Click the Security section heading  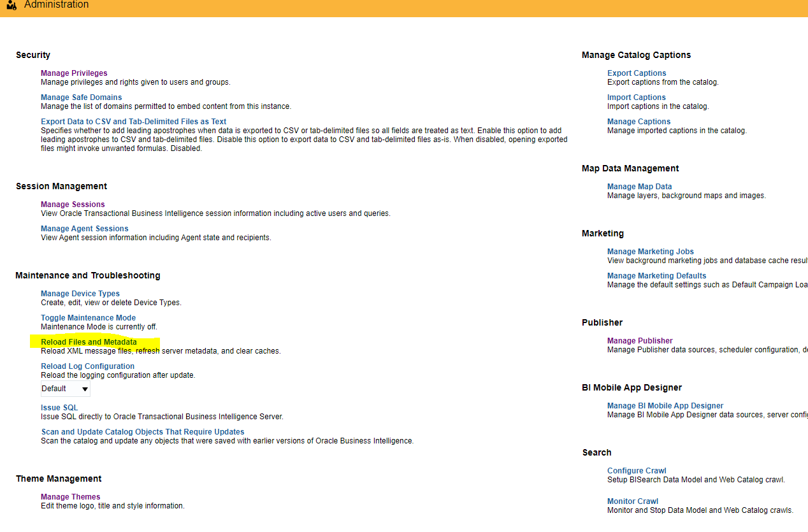pos(33,55)
